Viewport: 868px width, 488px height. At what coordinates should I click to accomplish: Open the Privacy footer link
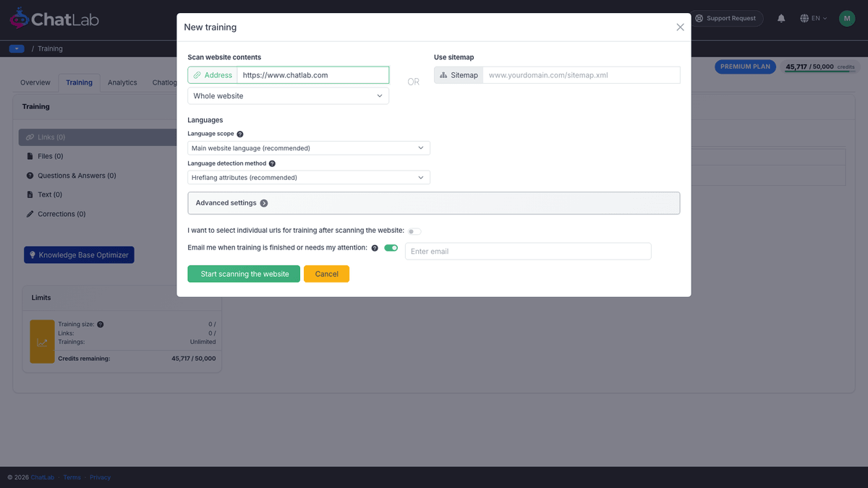(x=101, y=477)
